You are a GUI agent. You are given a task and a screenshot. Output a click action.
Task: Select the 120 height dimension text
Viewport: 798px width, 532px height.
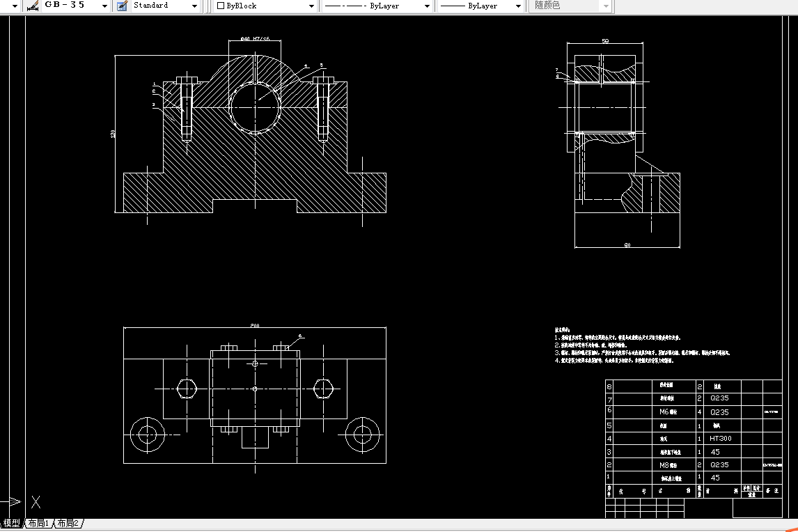pos(113,134)
